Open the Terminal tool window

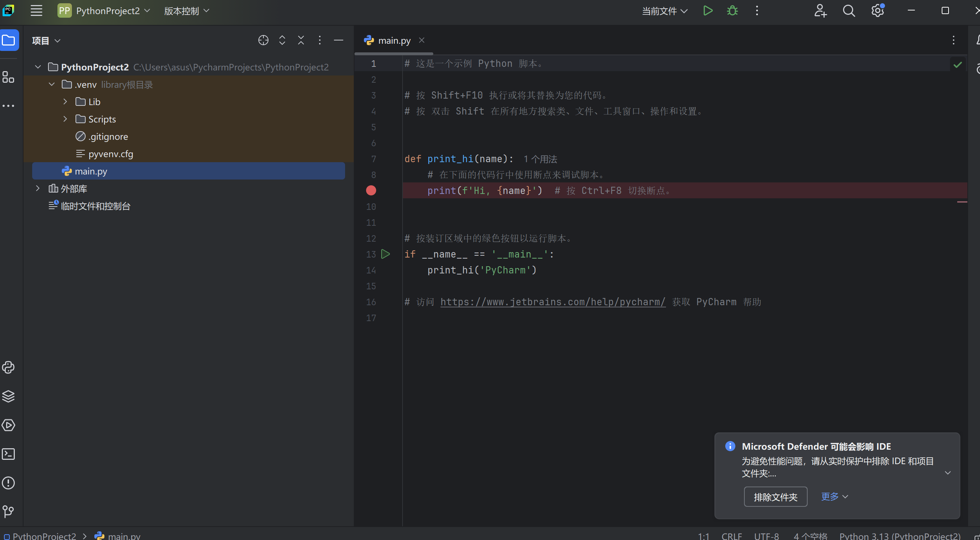tap(8, 454)
